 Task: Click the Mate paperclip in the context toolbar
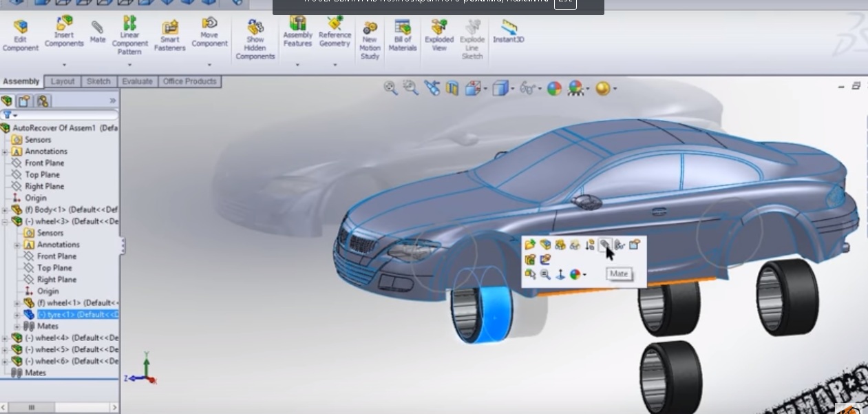coord(604,245)
